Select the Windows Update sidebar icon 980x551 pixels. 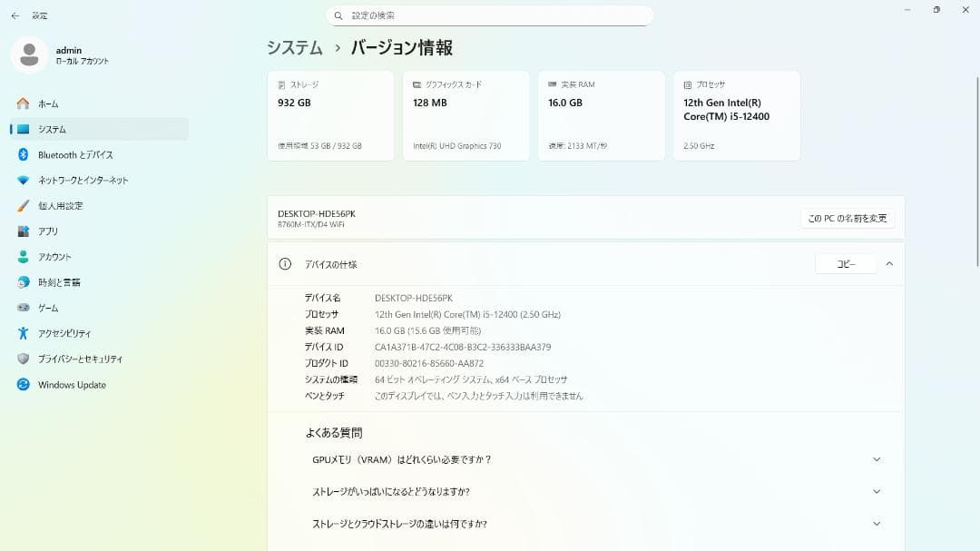click(x=23, y=384)
